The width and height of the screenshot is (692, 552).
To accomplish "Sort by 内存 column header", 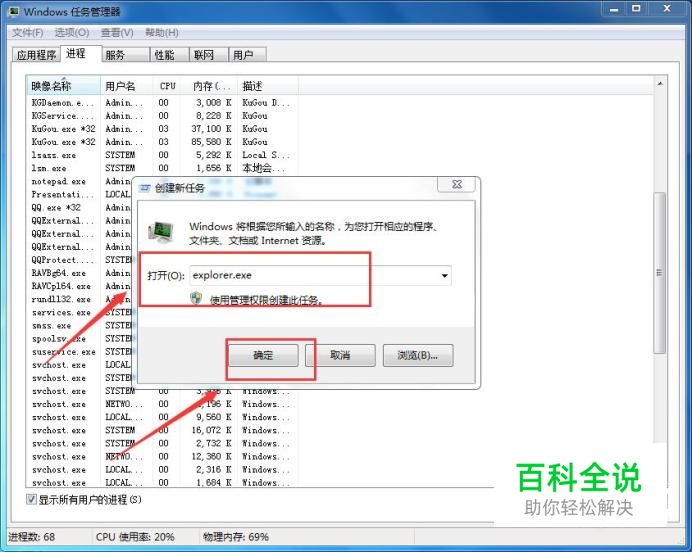I will pos(210,86).
